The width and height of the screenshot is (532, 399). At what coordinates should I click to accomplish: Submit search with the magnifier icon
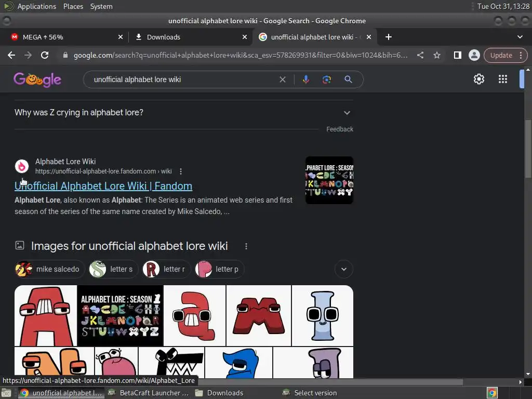coord(348,79)
